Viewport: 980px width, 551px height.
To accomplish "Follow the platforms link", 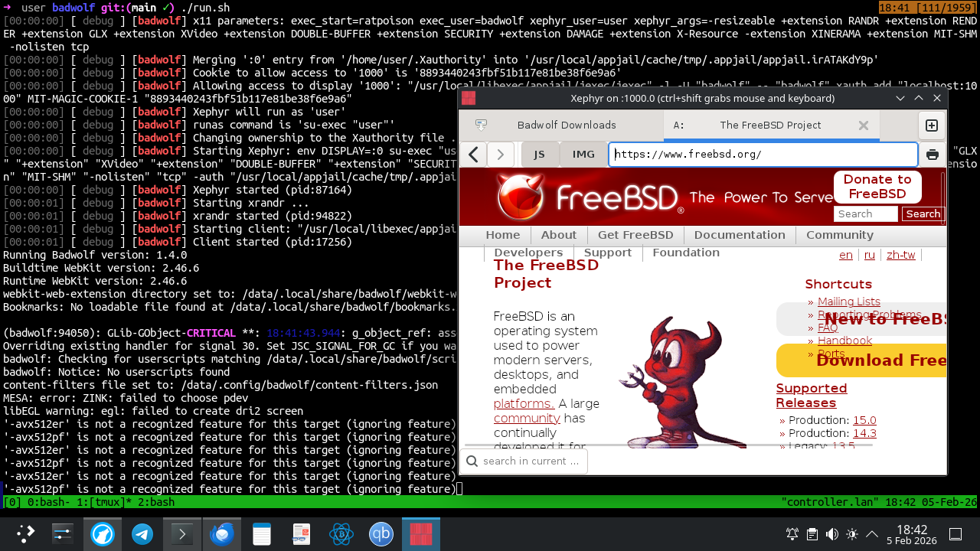I will (524, 403).
